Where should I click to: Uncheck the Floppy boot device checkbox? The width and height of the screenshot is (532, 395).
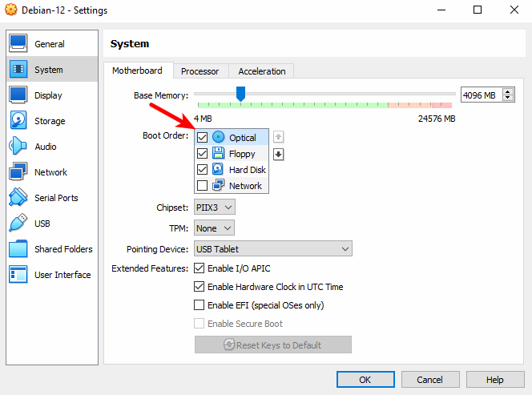click(202, 154)
